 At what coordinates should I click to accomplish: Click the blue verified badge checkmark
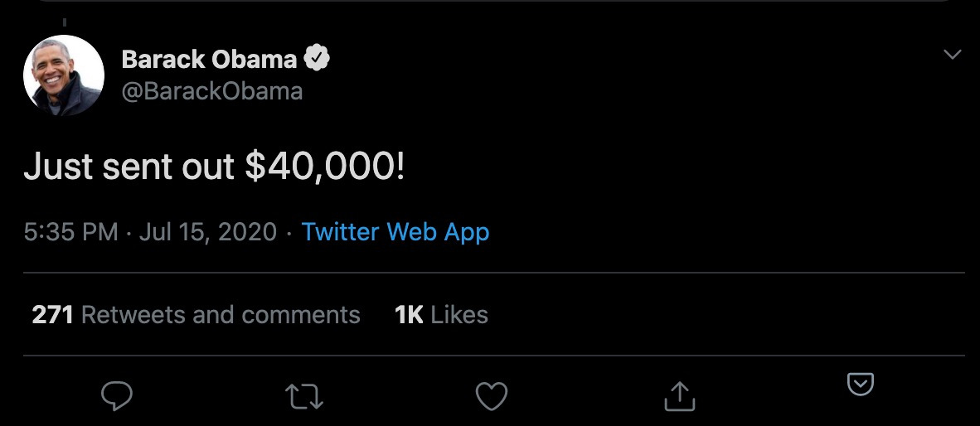pos(318,59)
